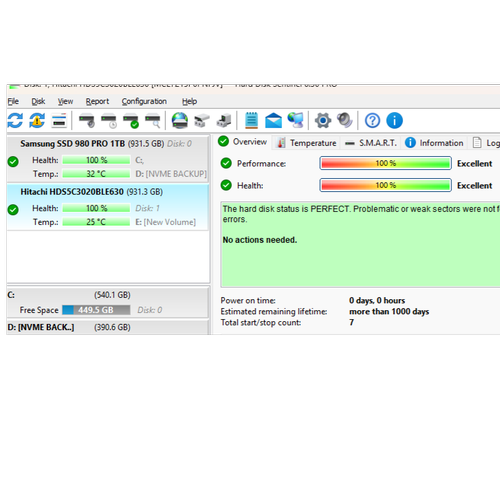Switch to the Log tab
500x500 pixels.
click(x=486, y=143)
